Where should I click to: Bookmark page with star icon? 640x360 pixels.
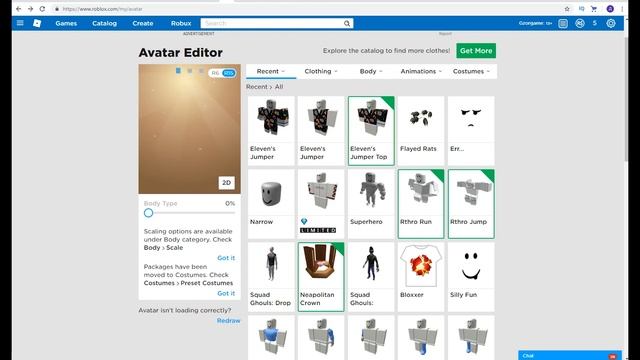tap(567, 9)
